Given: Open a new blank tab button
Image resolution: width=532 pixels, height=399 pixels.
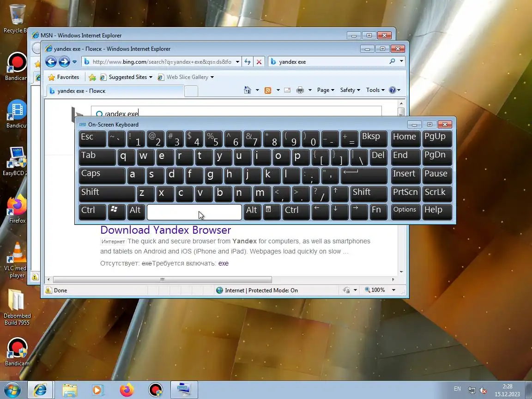Looking at the screenshot, I should (191, 91).
